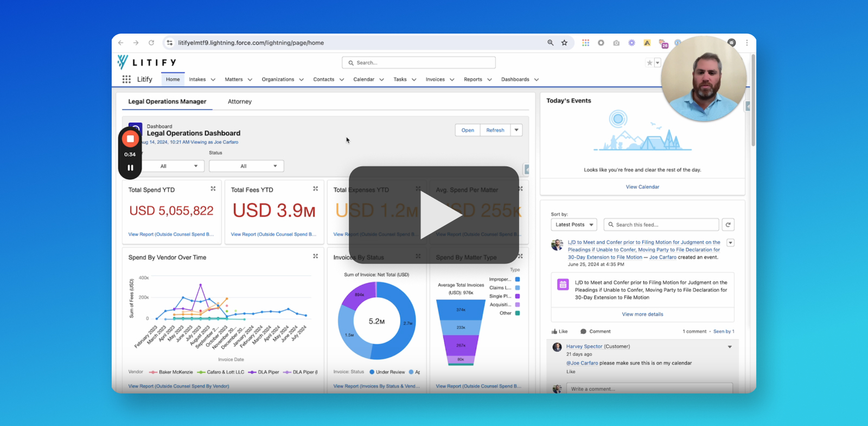
Task: Click the zoom magnifier in the address bar
Action: [x=550, y=43]
